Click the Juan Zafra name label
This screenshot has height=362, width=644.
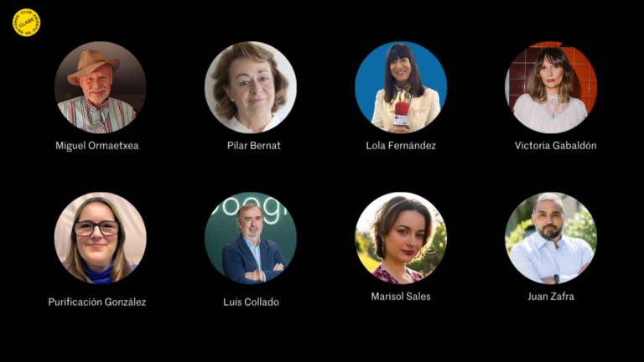click(551, 297)
